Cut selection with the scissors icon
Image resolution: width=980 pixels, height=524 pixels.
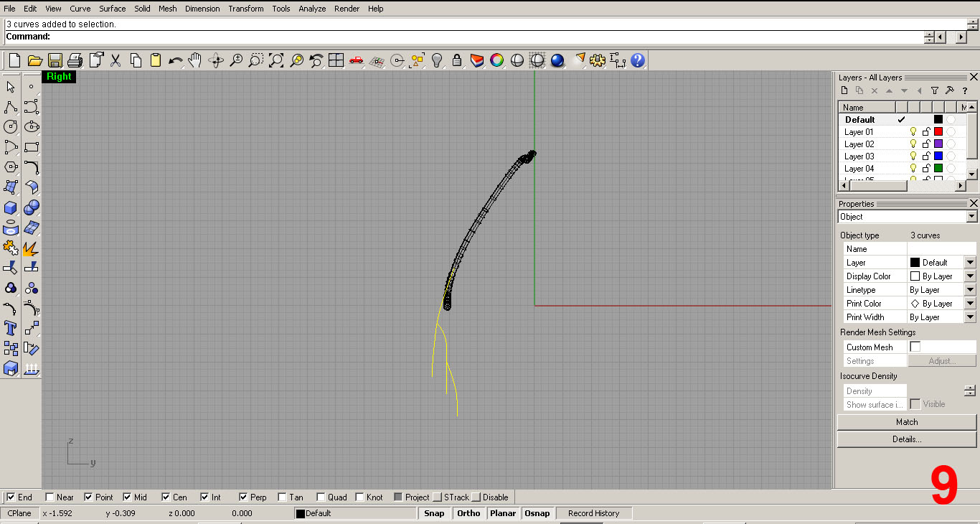[x=116, y=60]
